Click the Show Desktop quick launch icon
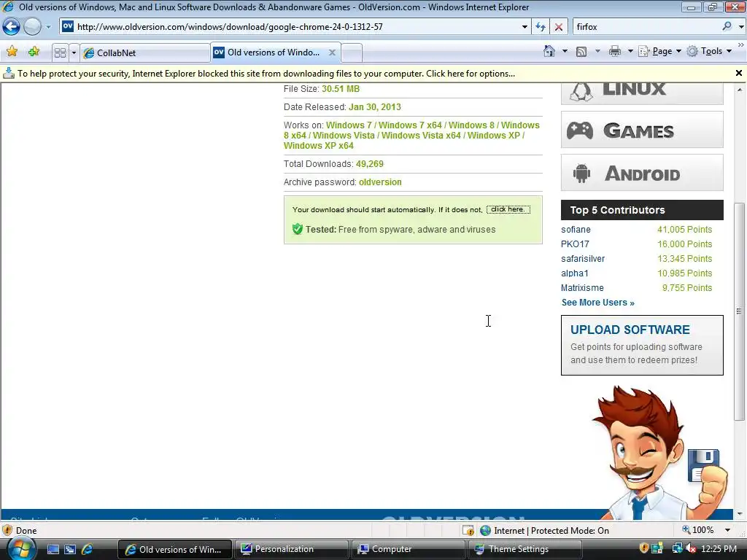This screenshot has width=747, height=560. pos(53,550)
